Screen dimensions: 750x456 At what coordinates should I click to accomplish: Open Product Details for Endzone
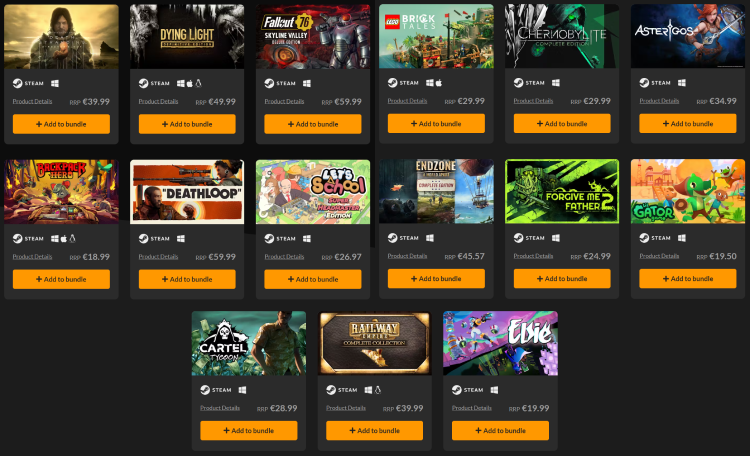coord(407,256)
